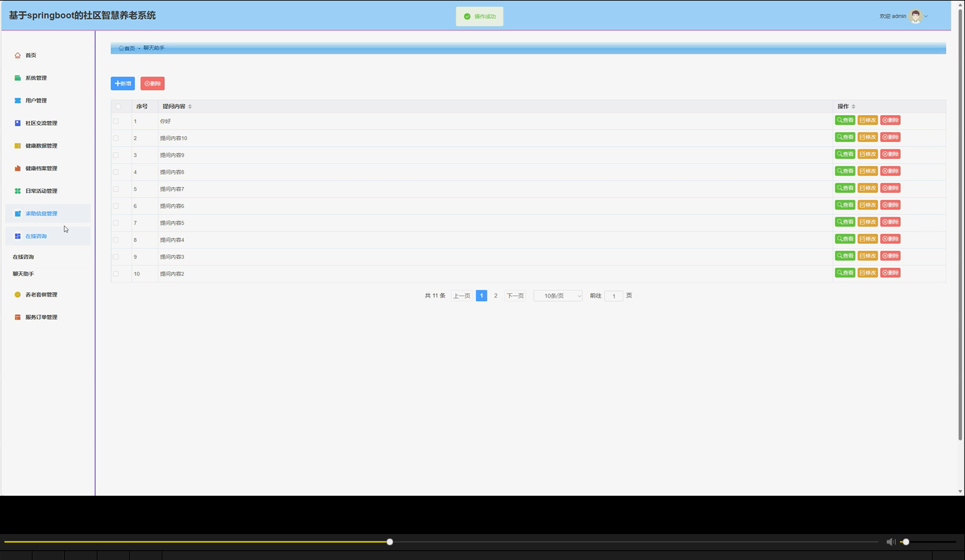Delete row 提问内容6
Image resolution: width=965 pixels, height=560 pixels.
click(x=891, y=205)
